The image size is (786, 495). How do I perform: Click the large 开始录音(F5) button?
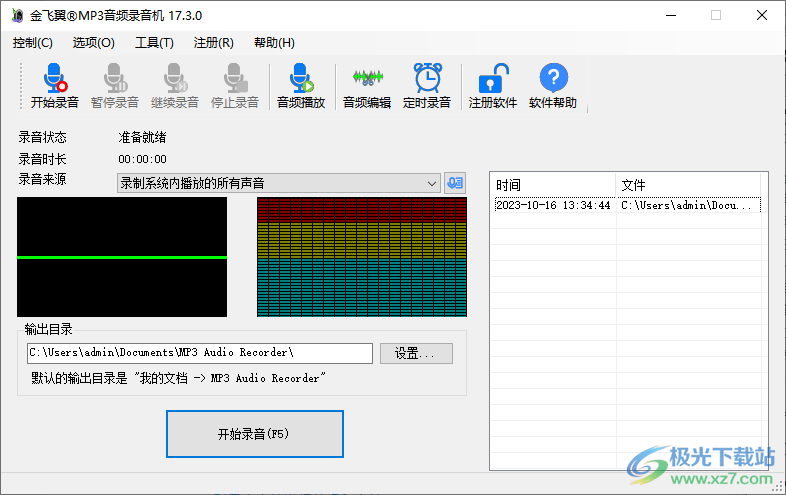point(255,434)
